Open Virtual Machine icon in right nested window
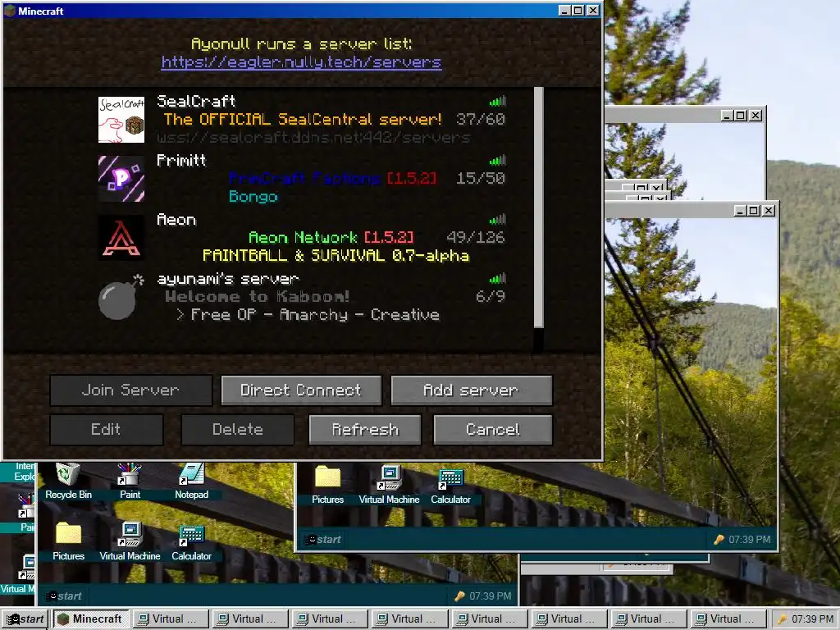 [389, 485]
